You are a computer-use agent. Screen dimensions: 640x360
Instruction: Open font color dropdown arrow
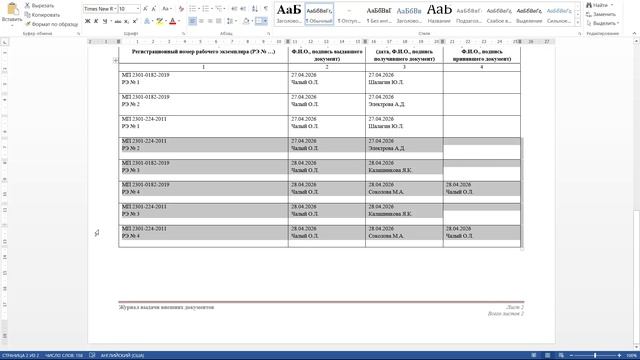(x=179, y=21)
